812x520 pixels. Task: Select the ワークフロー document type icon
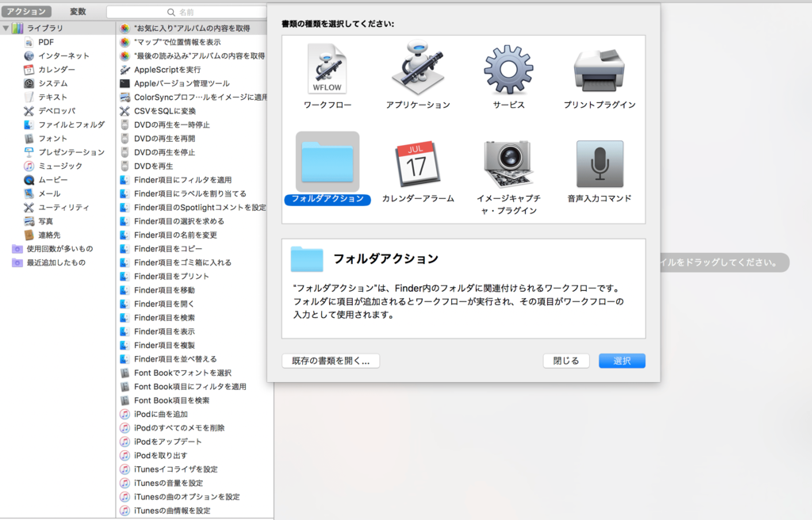click(327, 69)
